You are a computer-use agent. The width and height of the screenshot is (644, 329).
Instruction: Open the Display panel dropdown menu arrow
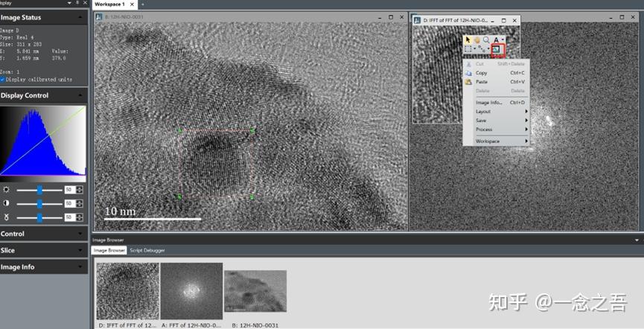coord(70,2)
